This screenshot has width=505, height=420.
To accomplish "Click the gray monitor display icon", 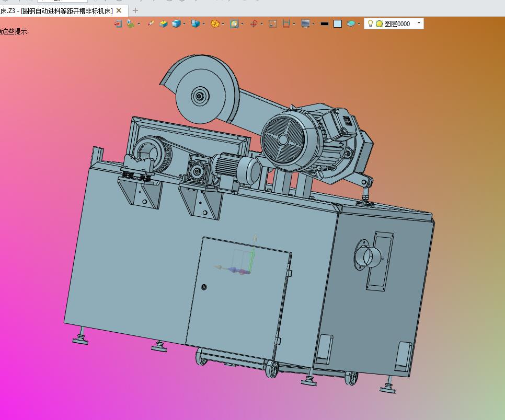I will (305, 24).
